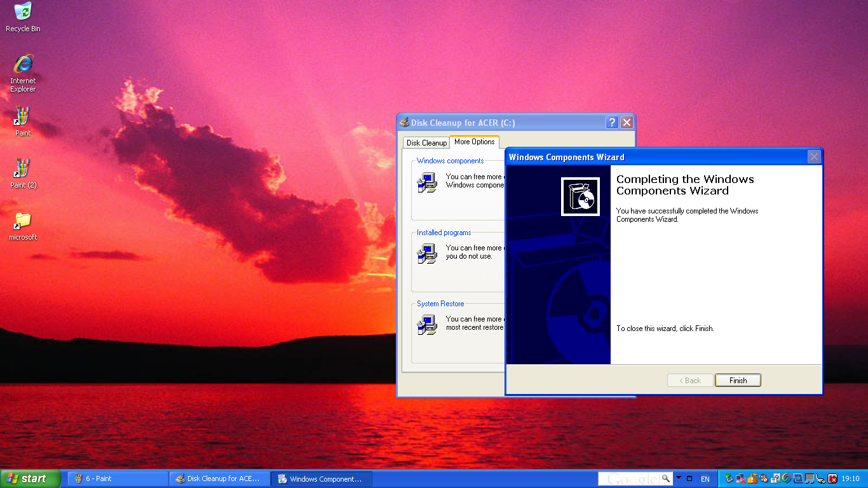
Task: Open the Start menu
Action: click(x=31, y=478)
